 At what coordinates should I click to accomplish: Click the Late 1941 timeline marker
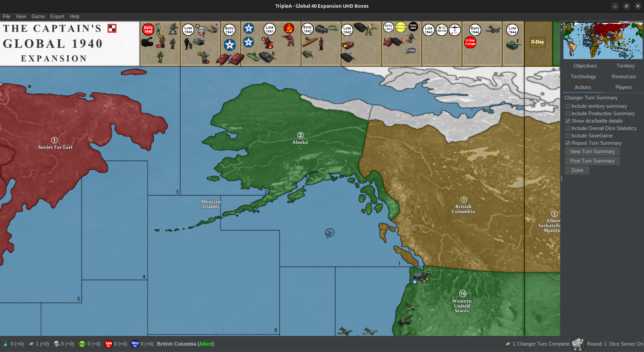[x=269, y=29]
